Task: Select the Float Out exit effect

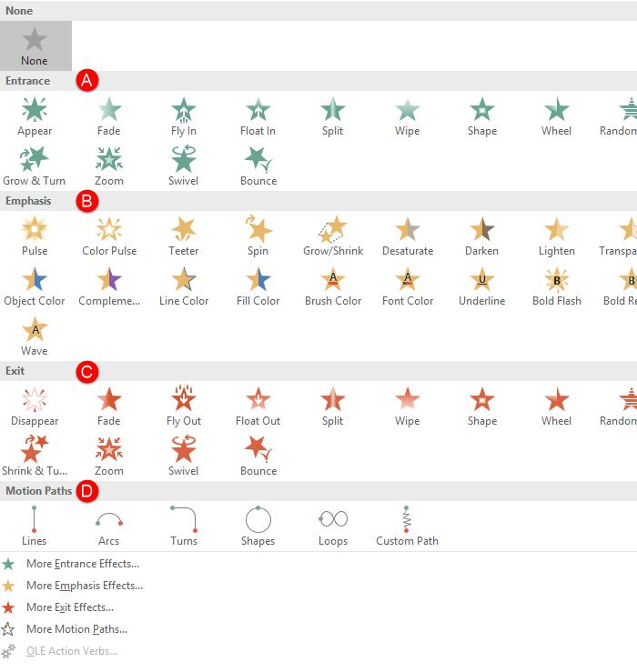Action: coord(258,406)
